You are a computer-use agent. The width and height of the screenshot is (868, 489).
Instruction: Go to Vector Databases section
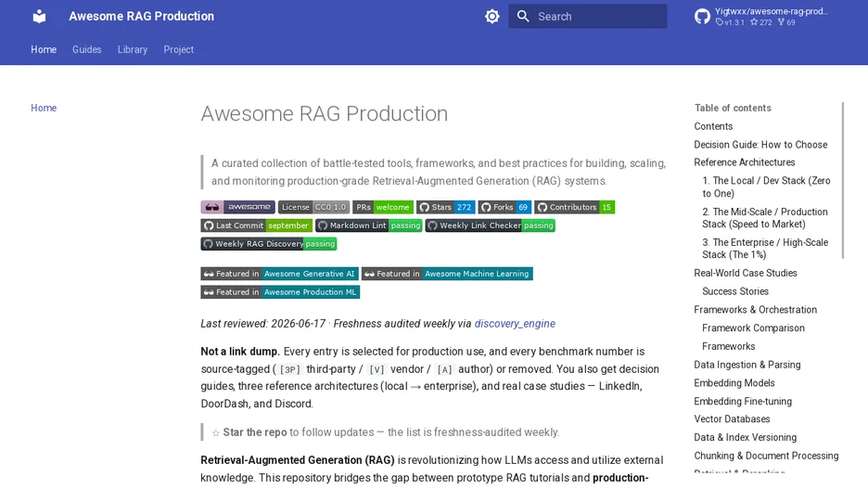[x=732, y=418]
